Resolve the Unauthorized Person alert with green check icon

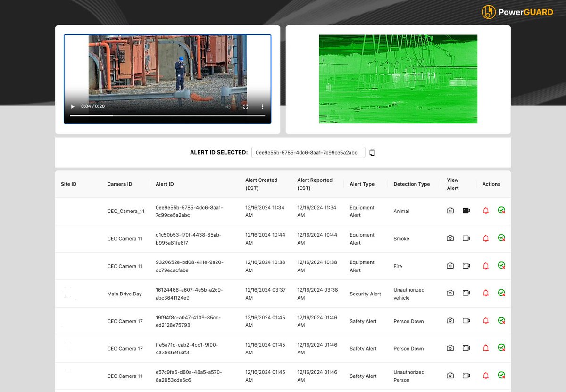pos(501,375)
